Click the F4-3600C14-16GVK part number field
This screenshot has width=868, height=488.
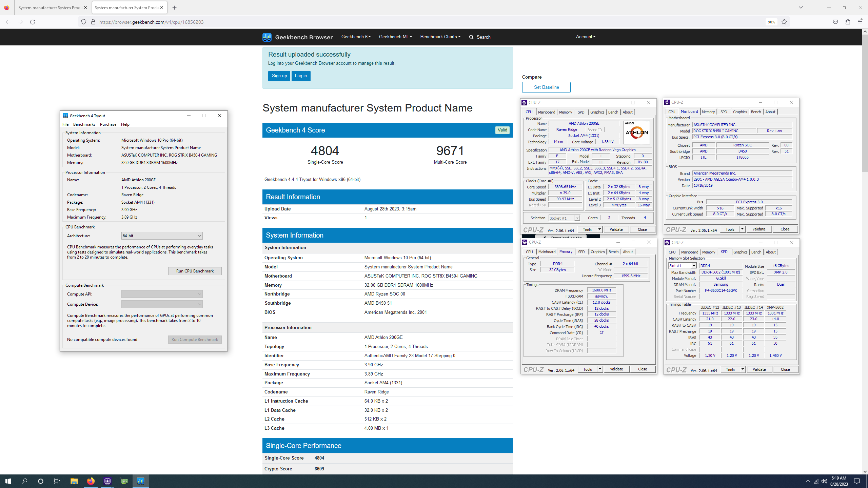click(721, 291)
